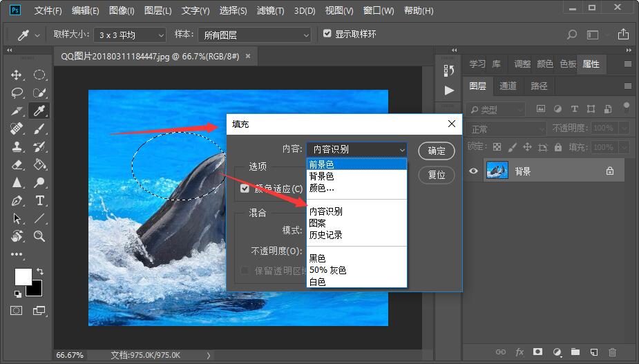Image resolution: width=639 pixels, height=364 pixels.
Task: Toggle the 显示取样环 checkbox
Action: point(327,33)
